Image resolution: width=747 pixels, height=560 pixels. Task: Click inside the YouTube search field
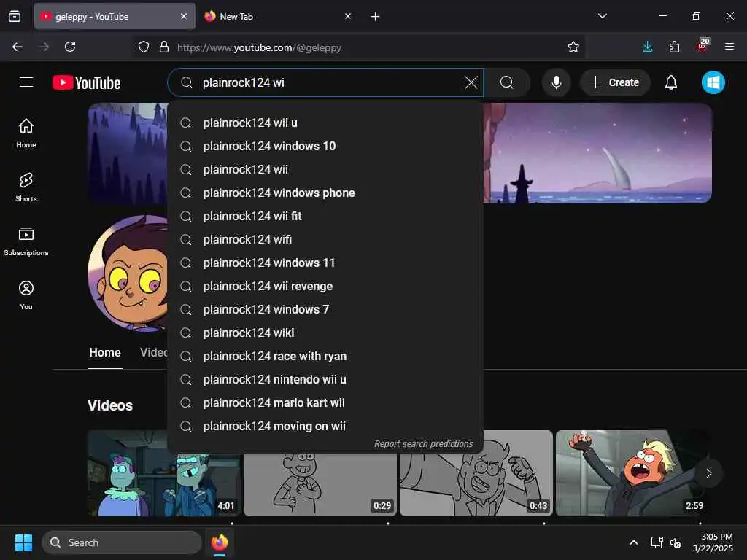point(324,83)
